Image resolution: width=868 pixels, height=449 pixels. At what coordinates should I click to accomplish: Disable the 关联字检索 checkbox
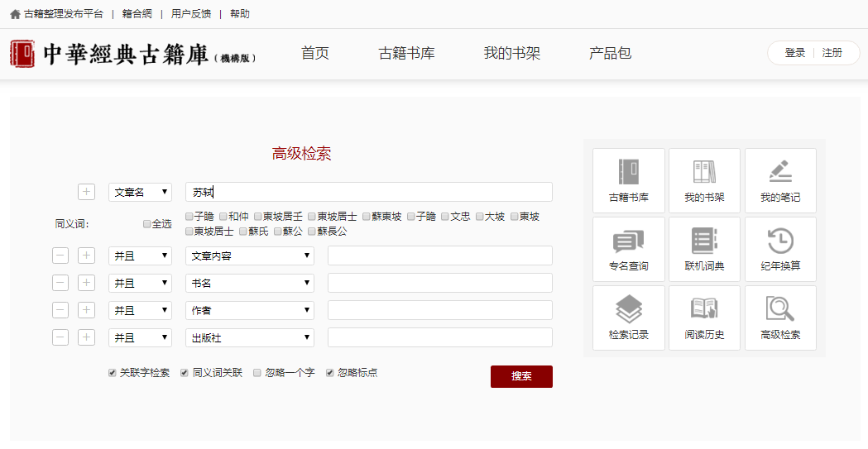click(x=113, y=373)
